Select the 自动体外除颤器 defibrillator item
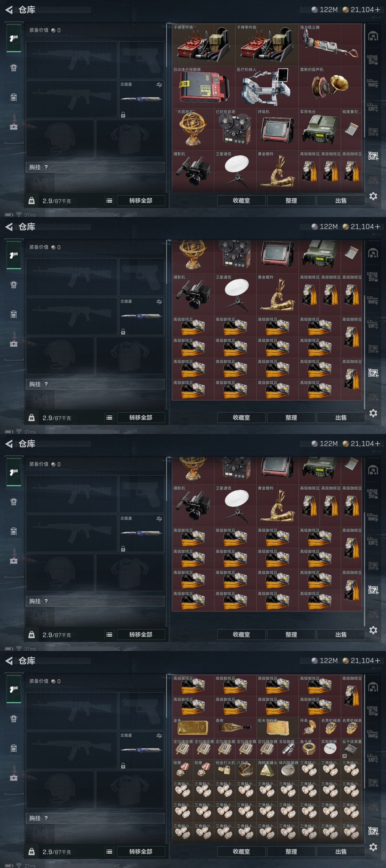 204,87
